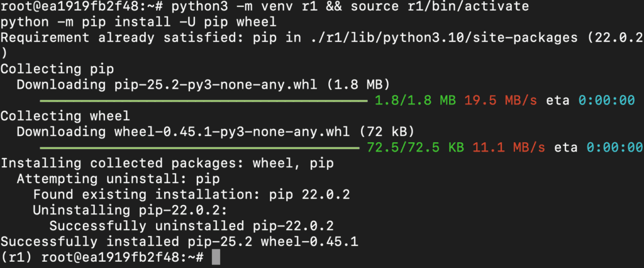Click the 'Collecting wheel' line
644x268 pixels.
coord(65,116)
